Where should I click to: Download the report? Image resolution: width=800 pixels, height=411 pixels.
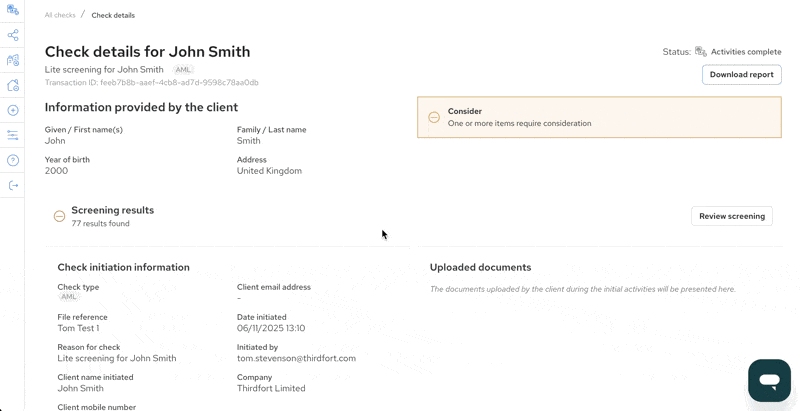741,74
